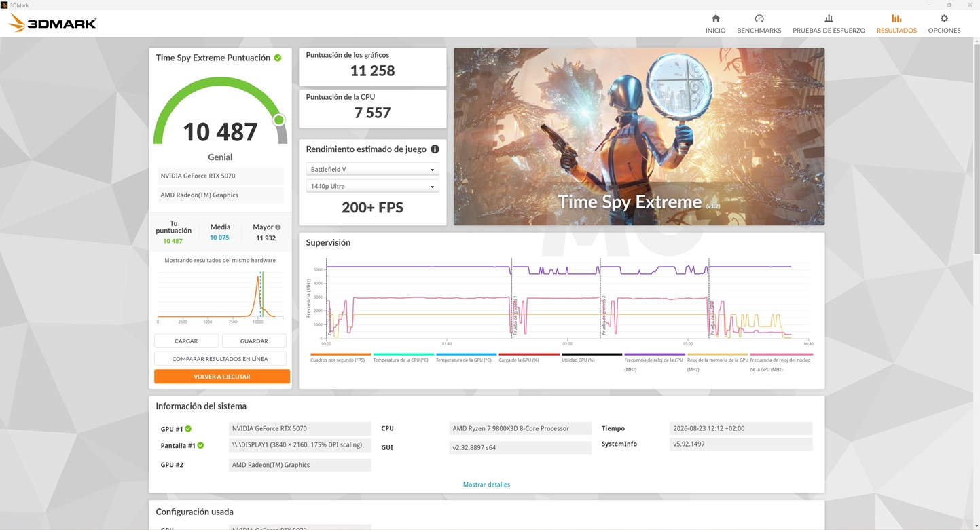Click the 3DMark logo in the header
Image resolution: width=980 pixels, height=530 pixels.
tap(52, 24)
